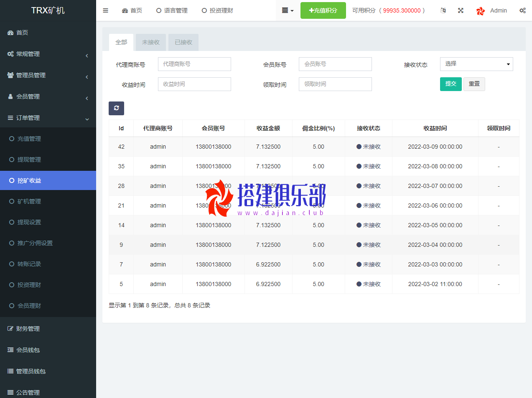Open 提现管理 in the sidebar
The height and width of the screenshot is (398, 532).
(48, 160)
